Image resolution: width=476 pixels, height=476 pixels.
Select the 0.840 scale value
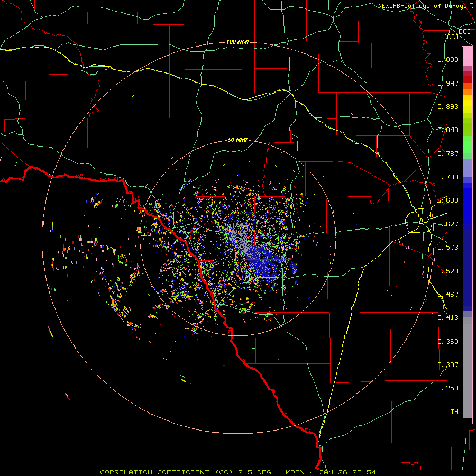tap(448, 130)
